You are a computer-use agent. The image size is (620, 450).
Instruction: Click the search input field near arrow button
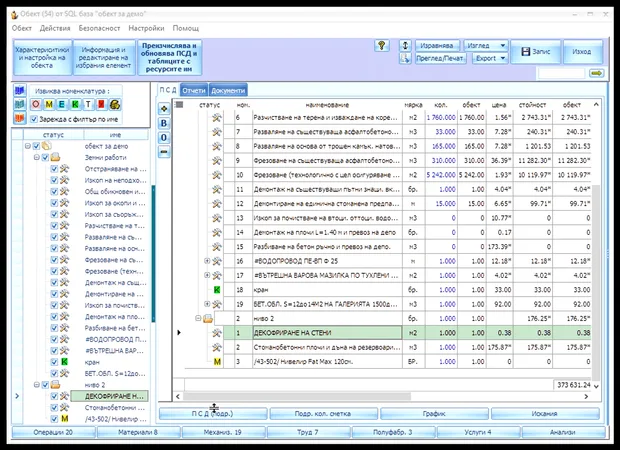pyautogui.click(x=561, y=74)
